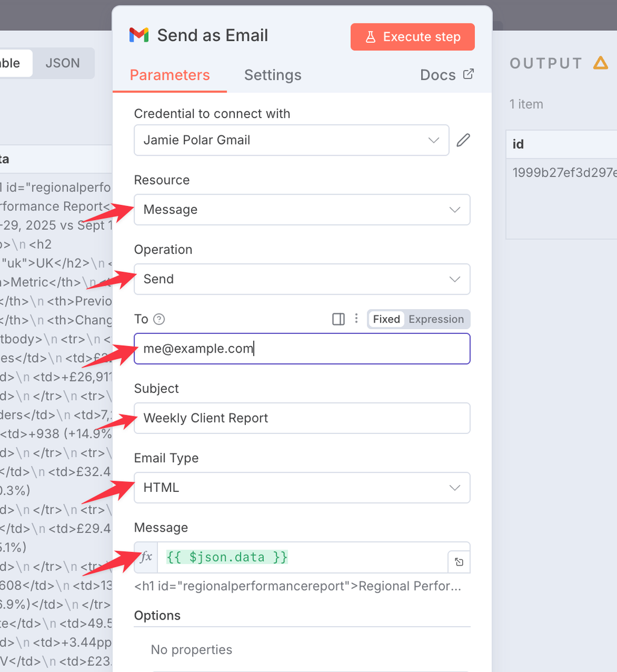Switch input view to JSON
The width and height of the screenshot is (617, 672).
63,63
